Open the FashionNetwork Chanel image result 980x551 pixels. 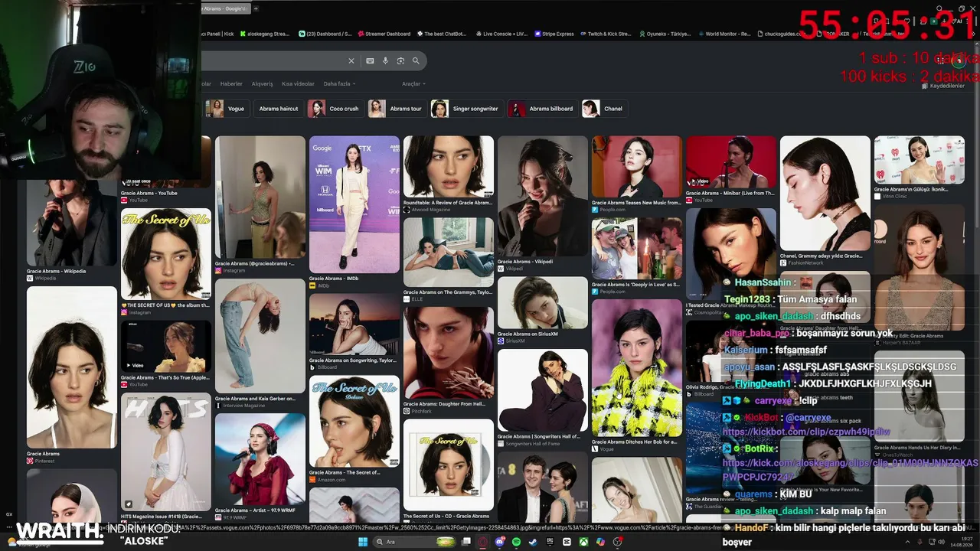[825, 194]
